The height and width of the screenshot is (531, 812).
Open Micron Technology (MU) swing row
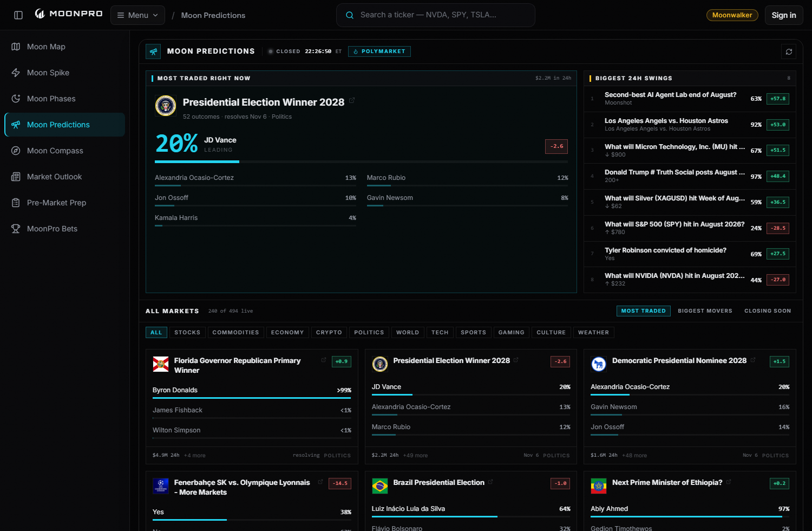690,151
